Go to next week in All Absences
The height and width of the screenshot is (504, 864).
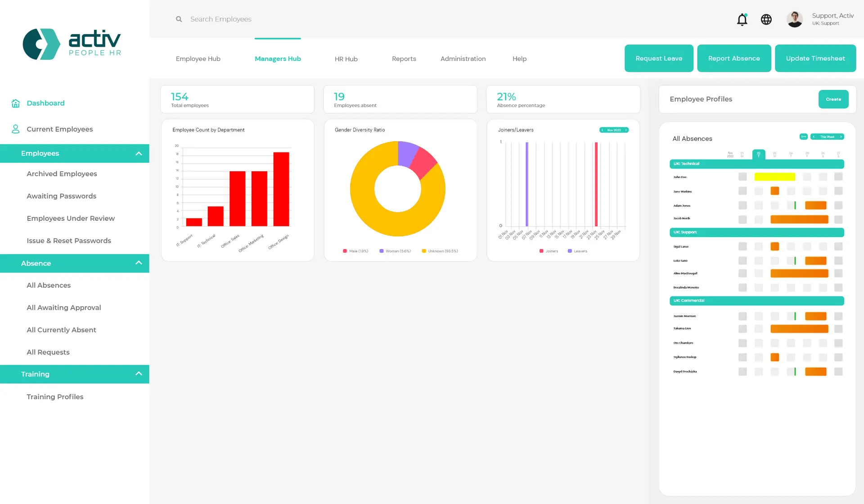click(x=841, y=137)
